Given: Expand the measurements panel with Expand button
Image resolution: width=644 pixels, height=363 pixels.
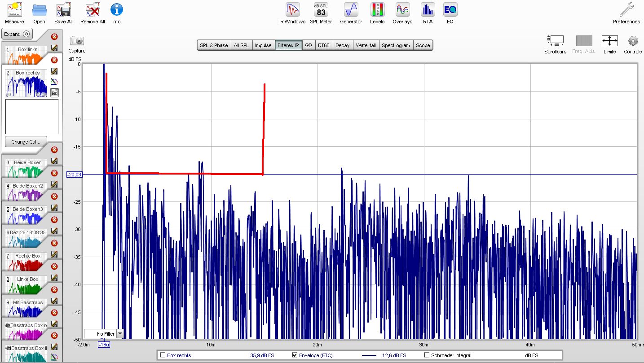Looking at the screenshot, I should click(x=17, y=34).
